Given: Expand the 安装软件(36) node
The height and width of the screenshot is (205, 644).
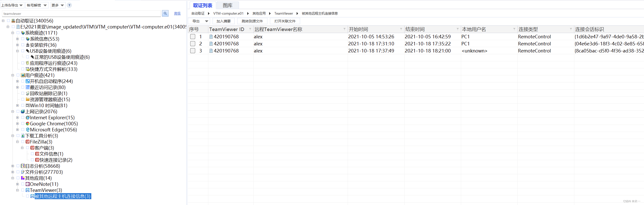Looking at the screenshot, I should 17,45.
